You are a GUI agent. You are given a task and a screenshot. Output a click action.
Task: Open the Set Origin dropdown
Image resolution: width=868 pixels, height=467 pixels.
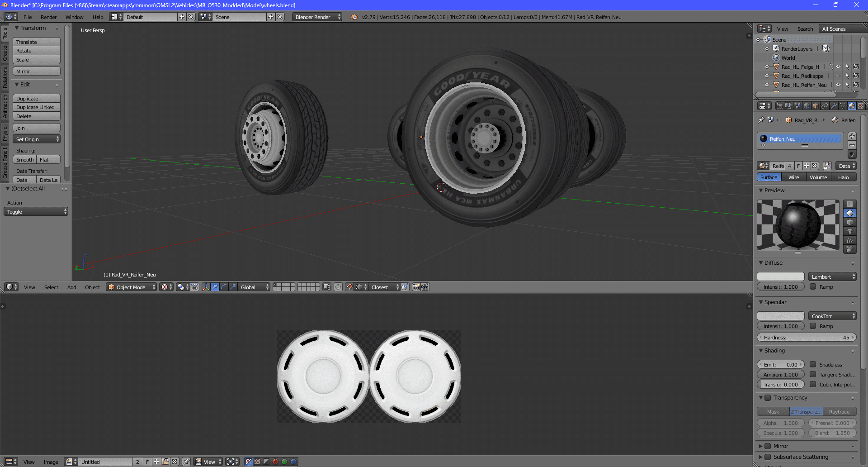[x=37, y=139]
